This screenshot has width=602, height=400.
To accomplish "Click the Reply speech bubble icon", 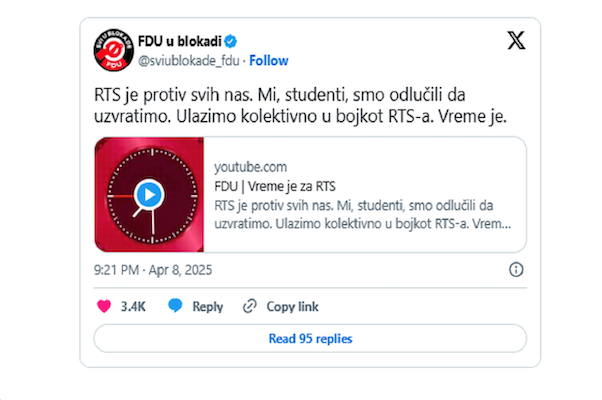I will (x=176, y=306).
